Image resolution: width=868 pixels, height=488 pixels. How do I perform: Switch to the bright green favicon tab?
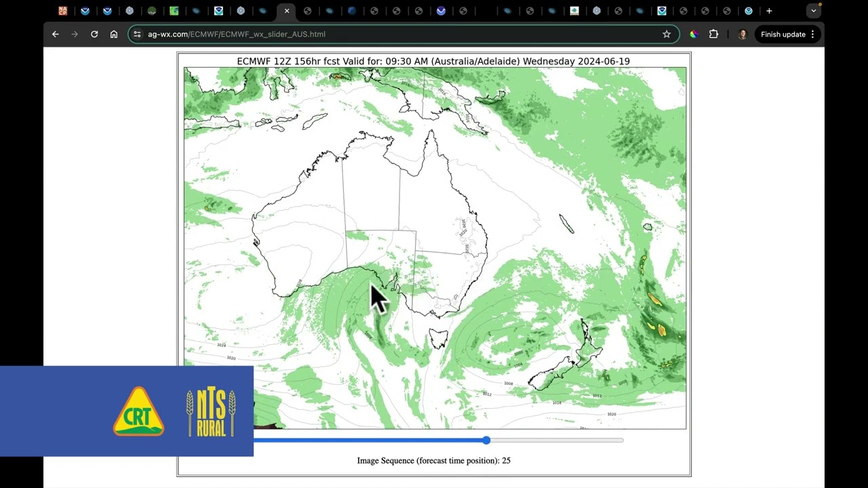tap(174, 11)
